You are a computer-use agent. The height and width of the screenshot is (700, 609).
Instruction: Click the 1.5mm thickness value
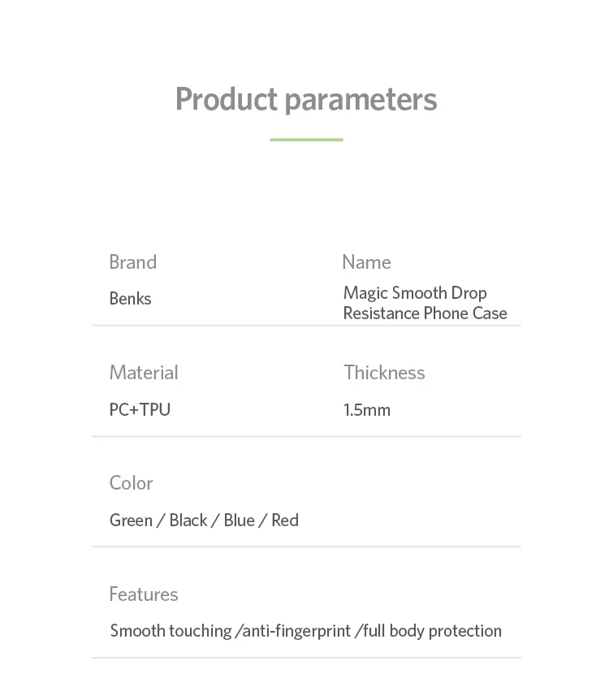click(x=366, y=410)
